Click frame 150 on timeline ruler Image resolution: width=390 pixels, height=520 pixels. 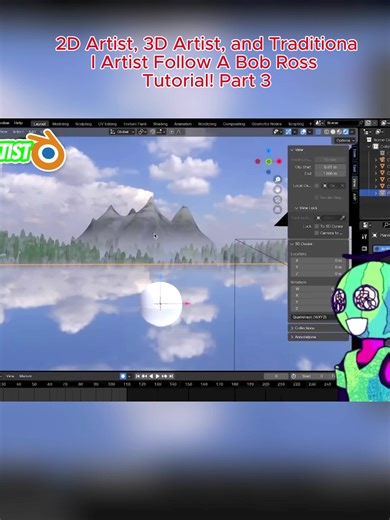[188, 384]
